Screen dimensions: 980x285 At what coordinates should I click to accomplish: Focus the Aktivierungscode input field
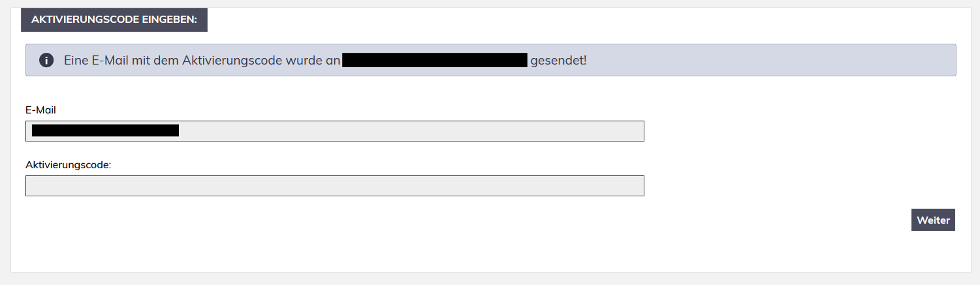pyautogui.click(x=334, y=186)
